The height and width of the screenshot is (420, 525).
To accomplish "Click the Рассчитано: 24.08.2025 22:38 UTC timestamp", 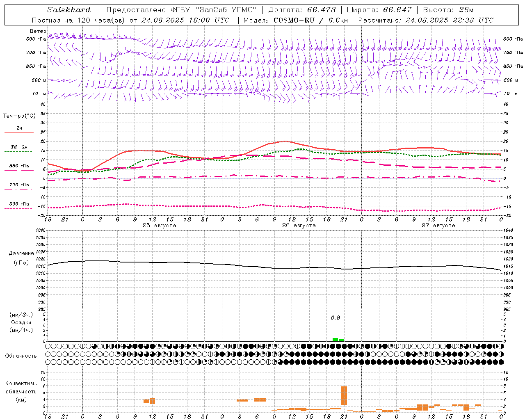I will click(x=426, y=20).
